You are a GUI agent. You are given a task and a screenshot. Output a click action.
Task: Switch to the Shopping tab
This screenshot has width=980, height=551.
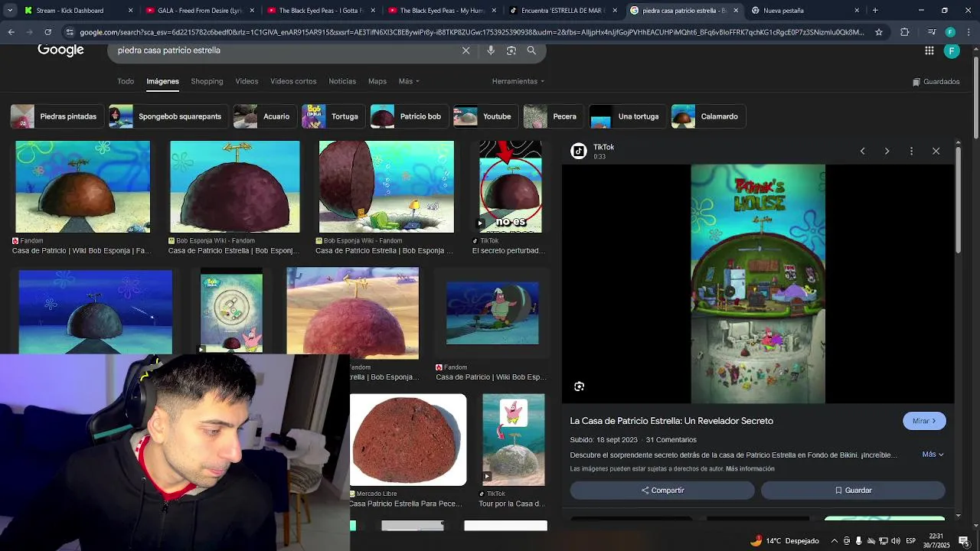tap(207, 81)
